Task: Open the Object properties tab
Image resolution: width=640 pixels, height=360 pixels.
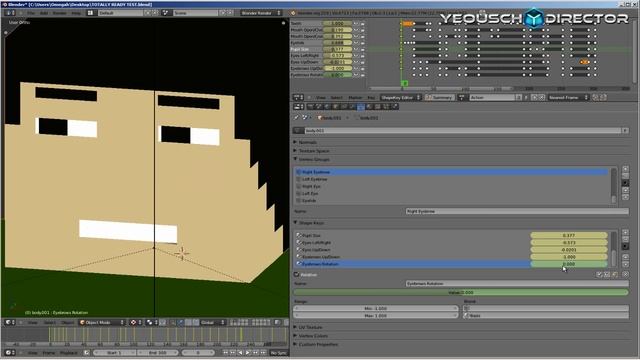Action: [336, 107]
